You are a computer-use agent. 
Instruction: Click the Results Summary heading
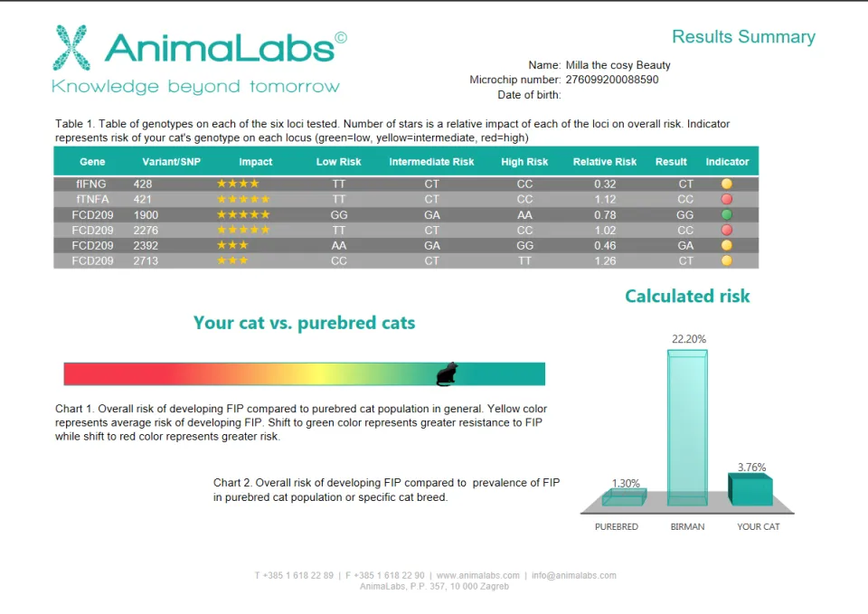coord(743,36)
